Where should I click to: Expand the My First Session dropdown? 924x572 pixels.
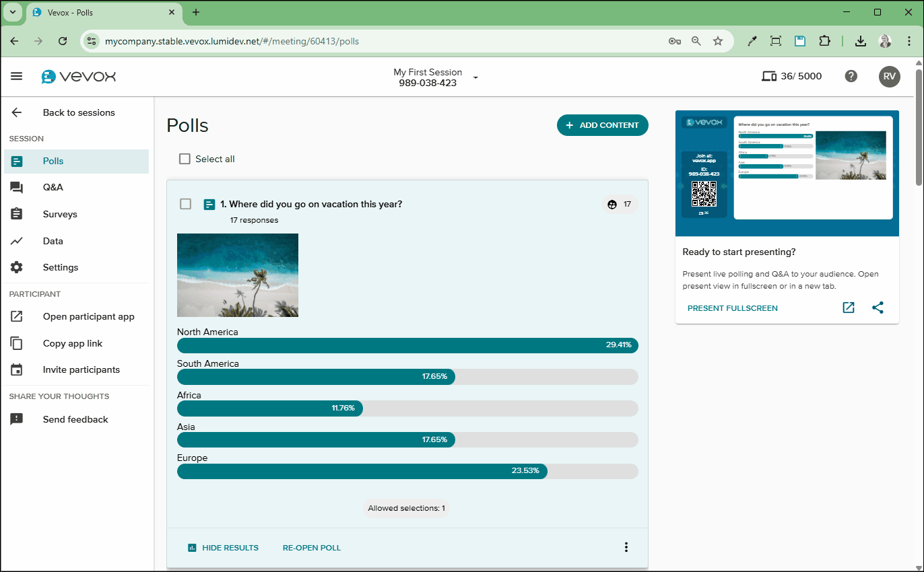click(475, 77)
